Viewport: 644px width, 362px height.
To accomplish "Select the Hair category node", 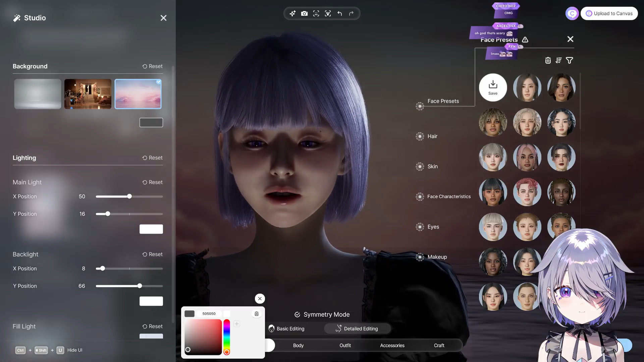I will tap(420, 136).
